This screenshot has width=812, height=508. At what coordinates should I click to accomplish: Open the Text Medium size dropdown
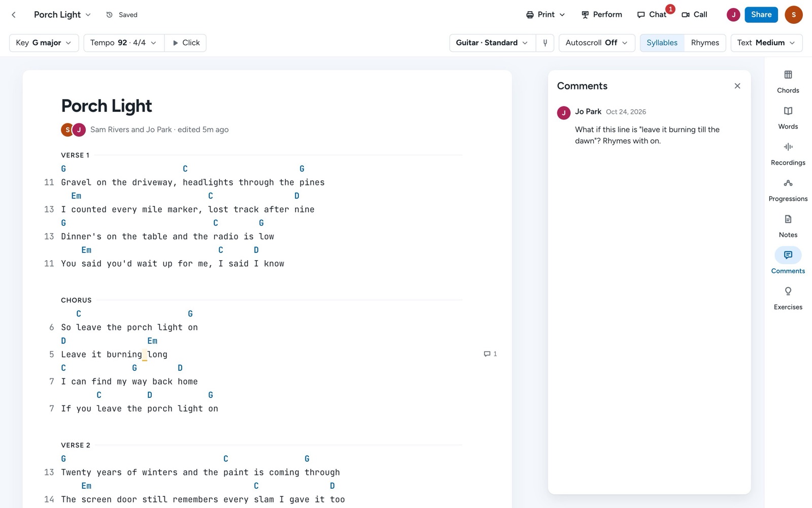(x=766, y=43)
